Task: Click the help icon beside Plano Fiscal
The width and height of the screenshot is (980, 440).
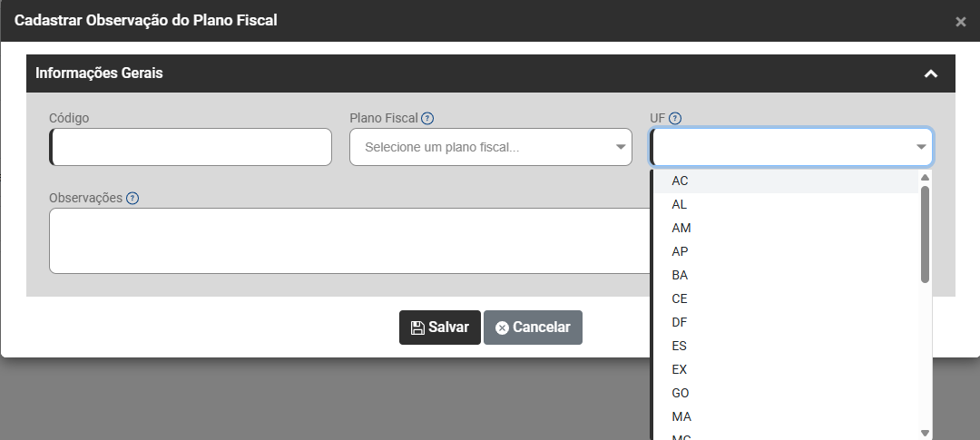Action: tap(427, 118)
